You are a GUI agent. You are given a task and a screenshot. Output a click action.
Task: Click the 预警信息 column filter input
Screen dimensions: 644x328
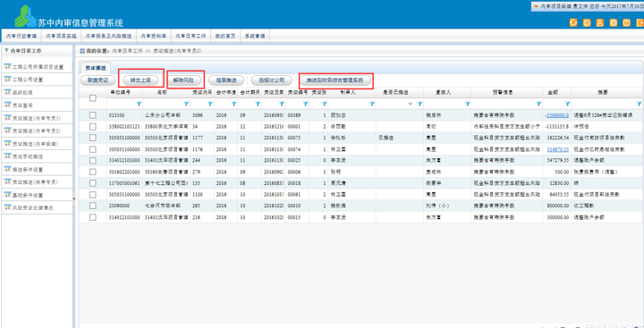[x=504, y=105]
